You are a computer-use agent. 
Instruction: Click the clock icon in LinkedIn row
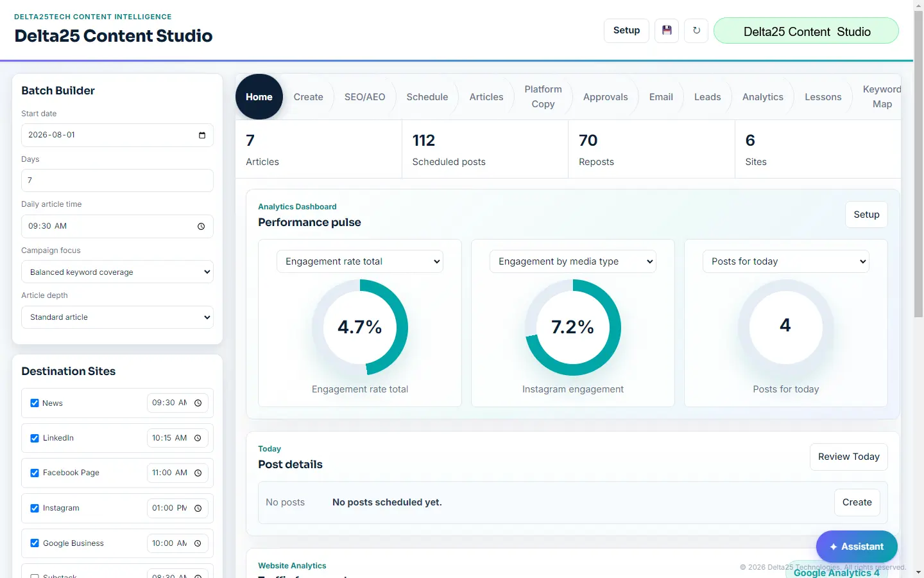(x=198, y=438)
